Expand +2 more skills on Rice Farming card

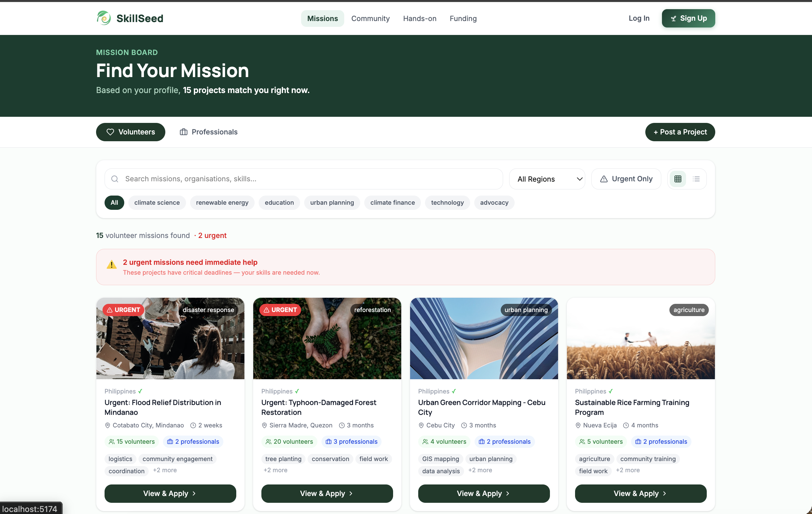[x=628, y=470]
